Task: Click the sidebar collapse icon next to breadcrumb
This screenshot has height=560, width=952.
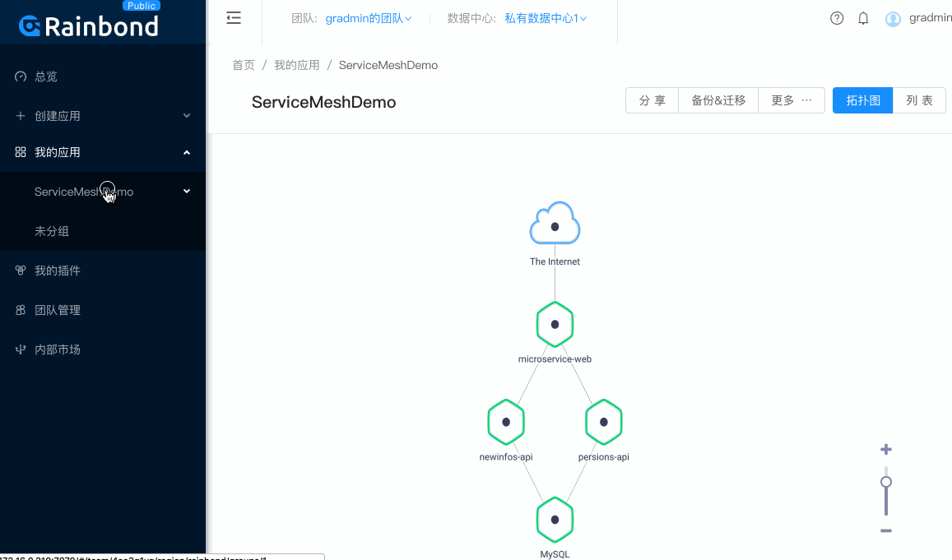Action: (234, 17)
